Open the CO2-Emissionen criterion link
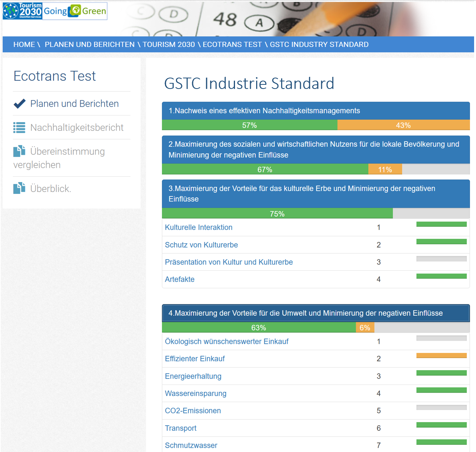Screen dimensions: 476x452 click(x=193, y=411)
